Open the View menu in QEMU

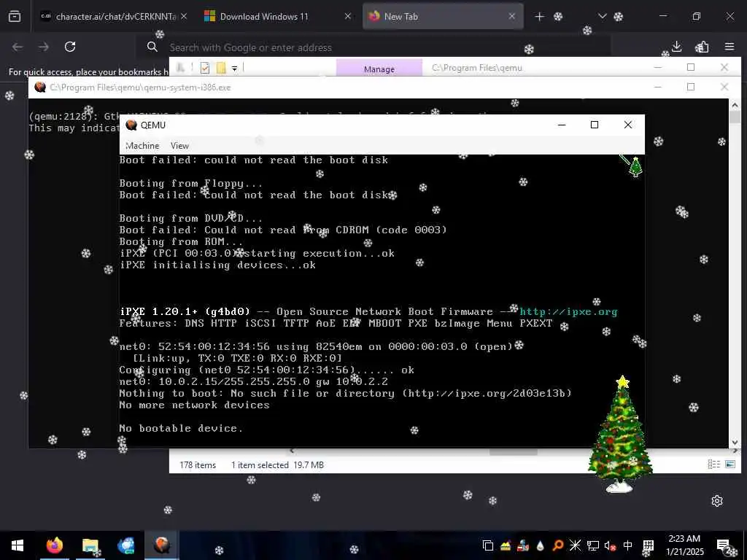(179, 146)
